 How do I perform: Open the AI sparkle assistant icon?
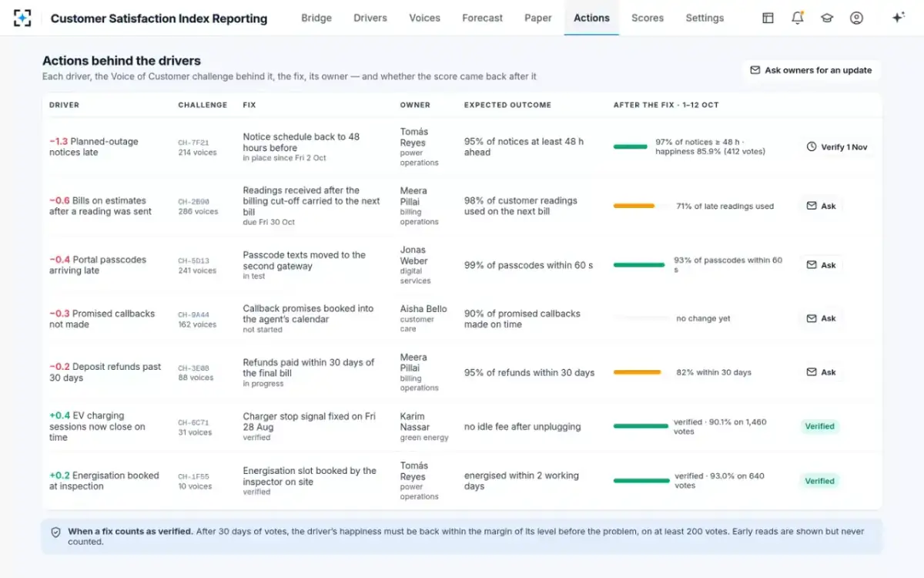898,18
